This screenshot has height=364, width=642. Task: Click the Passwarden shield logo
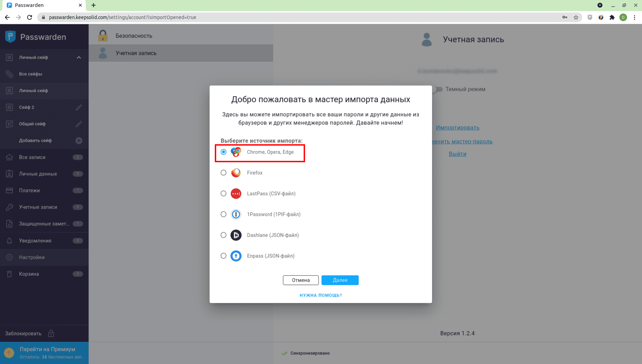(x=10, y=37)
